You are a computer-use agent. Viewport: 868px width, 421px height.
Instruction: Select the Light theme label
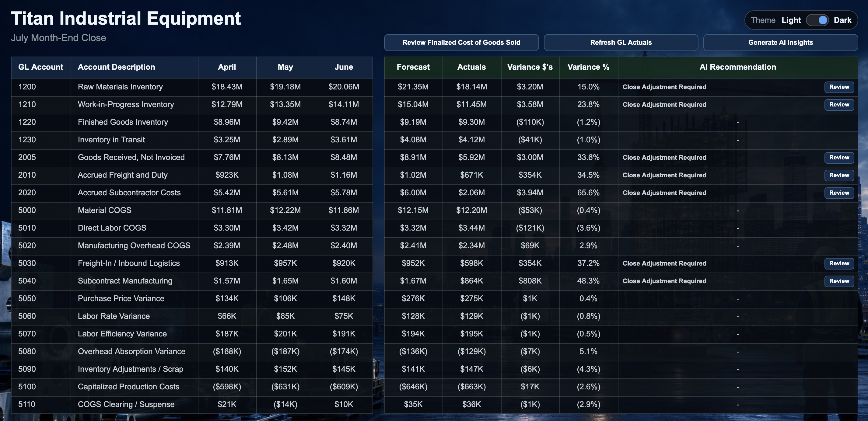[791, 20]
